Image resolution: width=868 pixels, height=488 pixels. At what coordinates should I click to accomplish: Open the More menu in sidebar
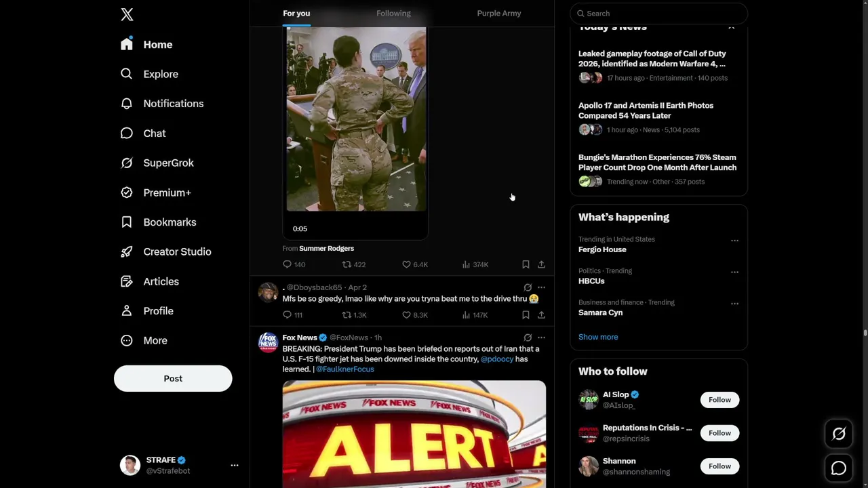144,340
